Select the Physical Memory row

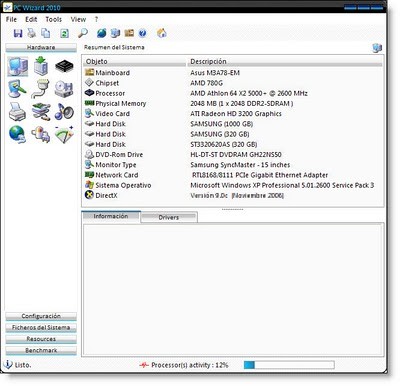pyautogui.click(x=232, y=104)
